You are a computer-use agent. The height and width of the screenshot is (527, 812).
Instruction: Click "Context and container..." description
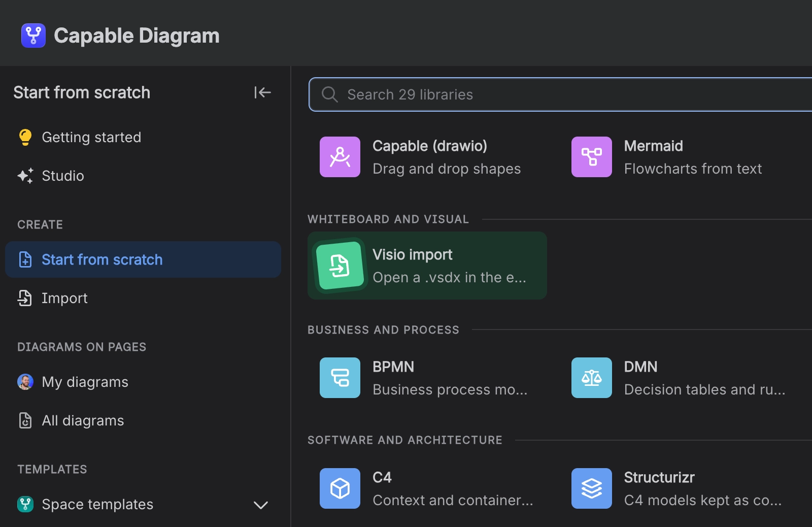coord(453,501)
